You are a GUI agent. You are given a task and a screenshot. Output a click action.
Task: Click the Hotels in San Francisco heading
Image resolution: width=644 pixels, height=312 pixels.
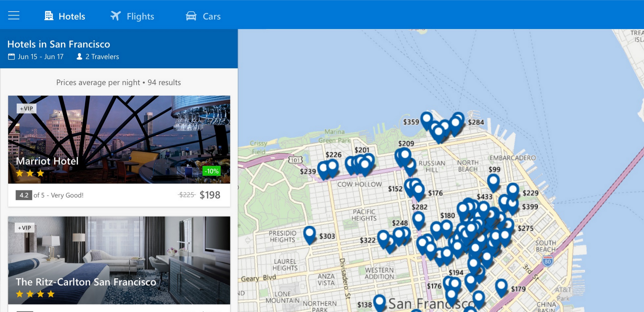(x=59, y=44)
